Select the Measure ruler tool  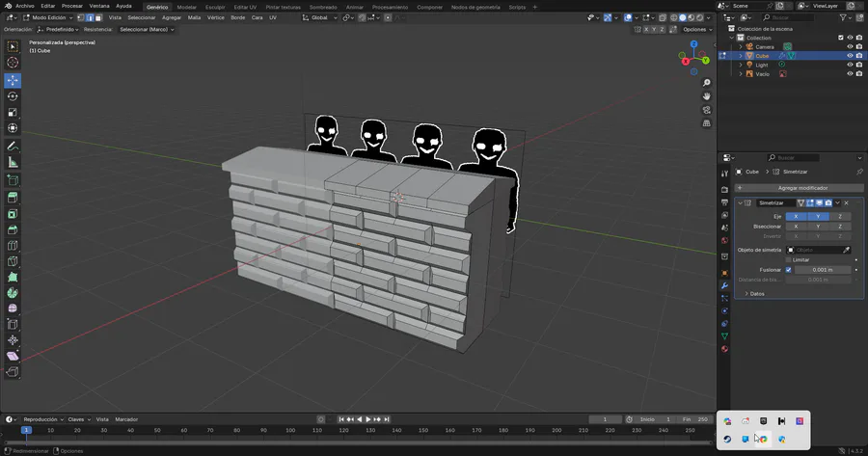pyautogui.click(x=13, y=163)
